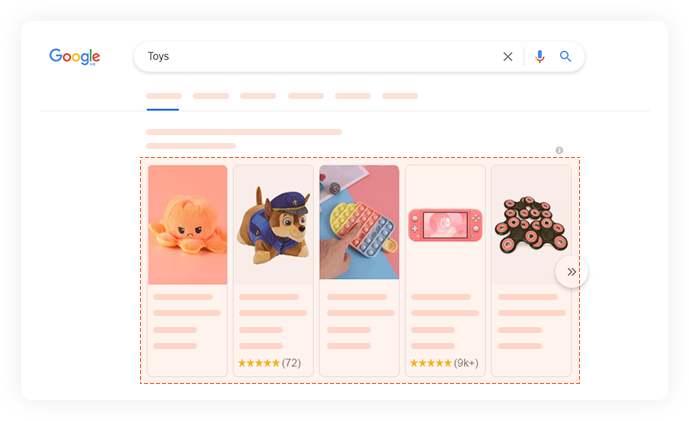Open the pop-it fidget toy product
689x421 pixels.
coord(359,222)
